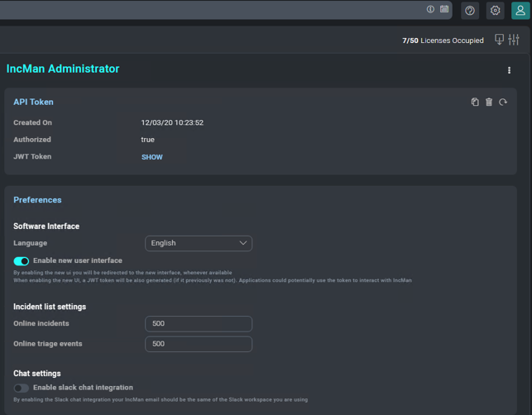532x415 pixels.
Task: Click the Online triage events input field
Action: [x=199, y=344]
